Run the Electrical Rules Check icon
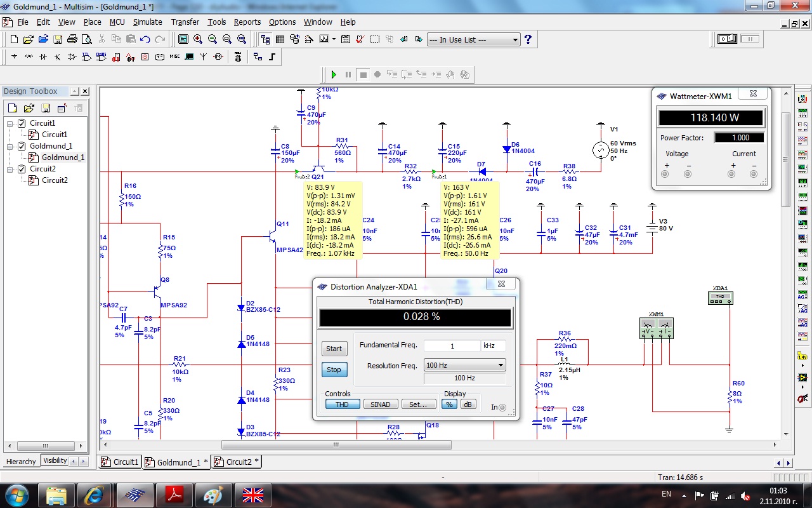 click(x=360, y=39)
